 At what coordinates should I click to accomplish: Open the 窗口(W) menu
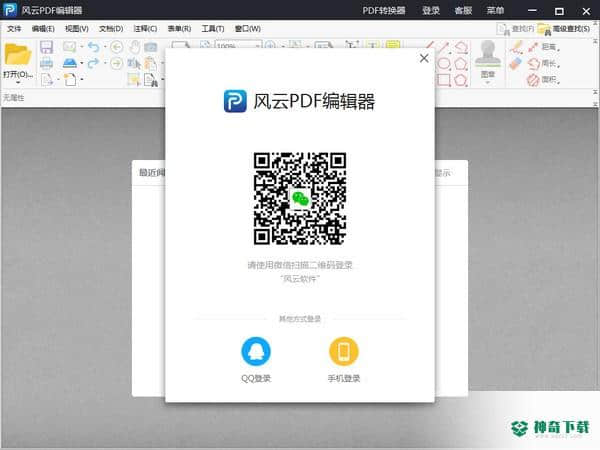[248, 29]
